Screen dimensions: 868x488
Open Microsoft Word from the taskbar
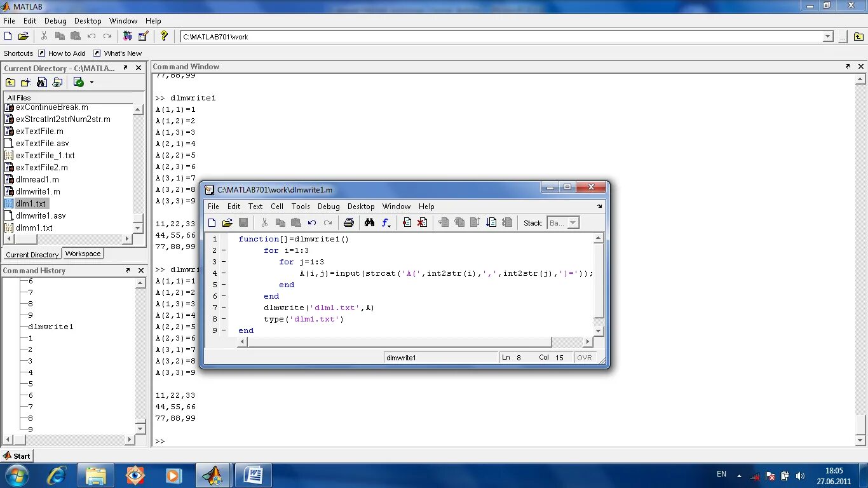click(253, 475)
